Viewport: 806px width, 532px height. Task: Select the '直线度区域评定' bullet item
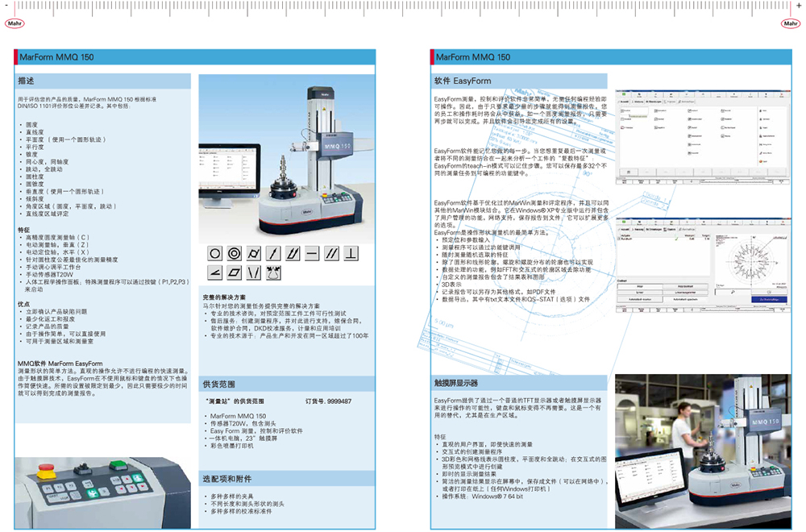48,214
